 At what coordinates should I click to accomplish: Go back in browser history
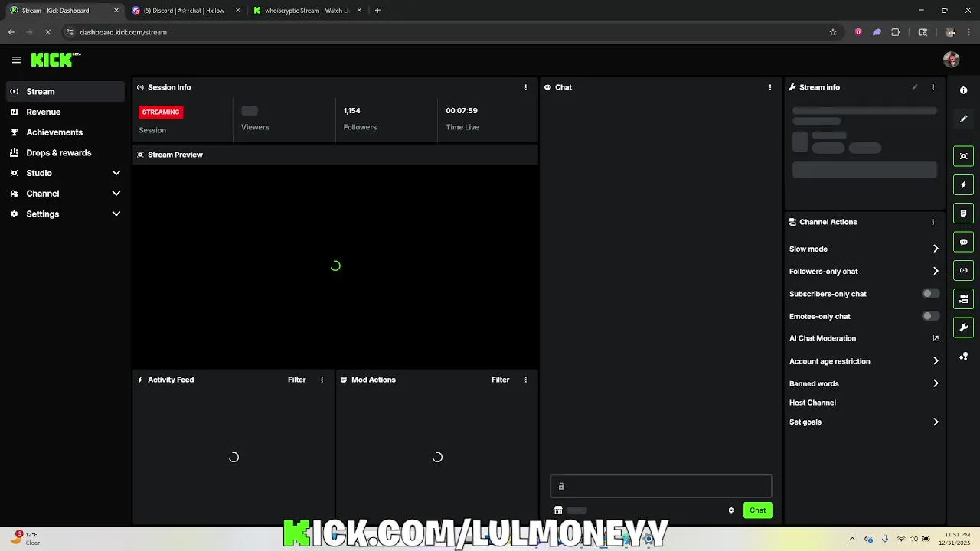pos(11,32)
